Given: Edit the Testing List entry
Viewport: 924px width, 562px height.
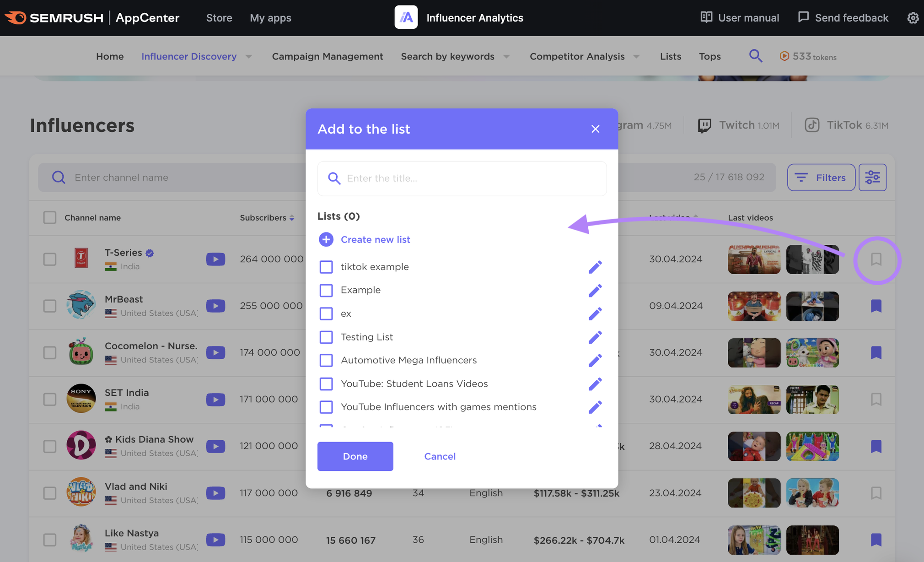Looking at the screenshot, I should pyautogui.click(x=595, y=337).
